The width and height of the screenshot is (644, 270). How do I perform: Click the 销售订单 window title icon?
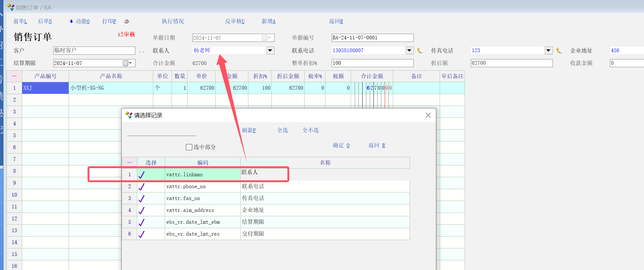tap(11, 7)
